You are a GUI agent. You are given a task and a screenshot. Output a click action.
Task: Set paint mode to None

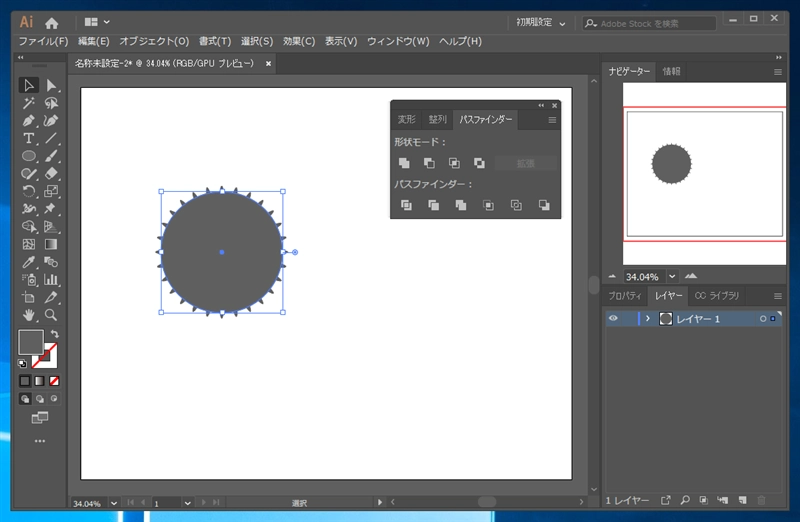(x=54, y=381)
